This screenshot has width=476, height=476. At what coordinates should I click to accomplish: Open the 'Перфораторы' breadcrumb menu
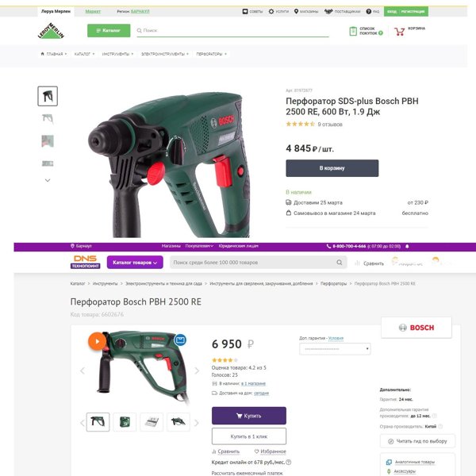211,54
